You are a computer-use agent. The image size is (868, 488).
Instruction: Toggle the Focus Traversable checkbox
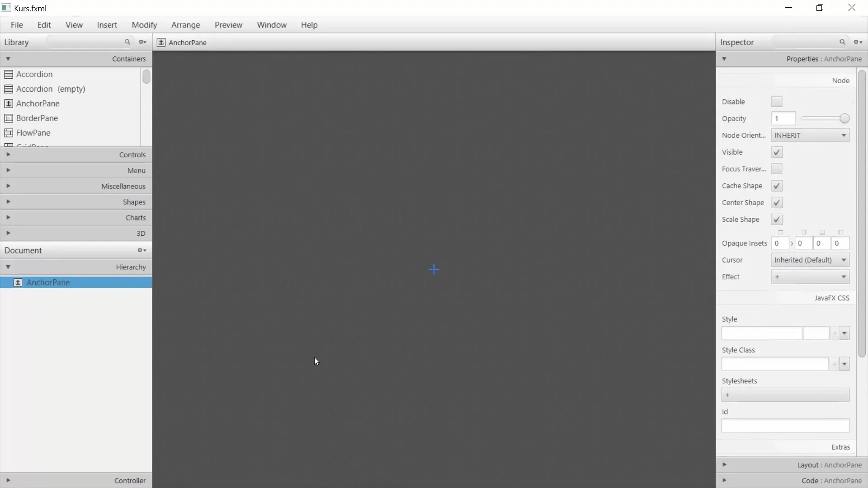(x=777, y=169)
